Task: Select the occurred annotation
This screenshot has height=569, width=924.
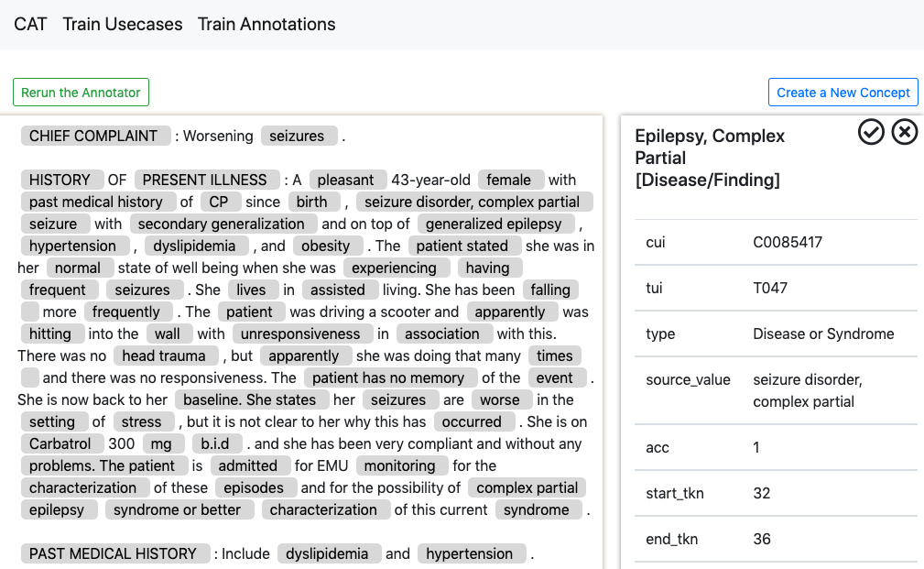Action: pyautogui.click(x=473, y=422)
